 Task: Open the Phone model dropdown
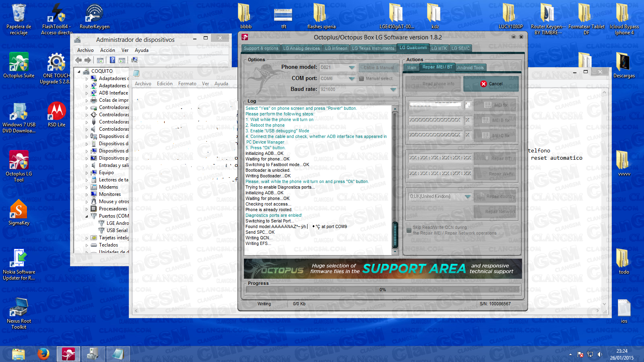point(352,68)
